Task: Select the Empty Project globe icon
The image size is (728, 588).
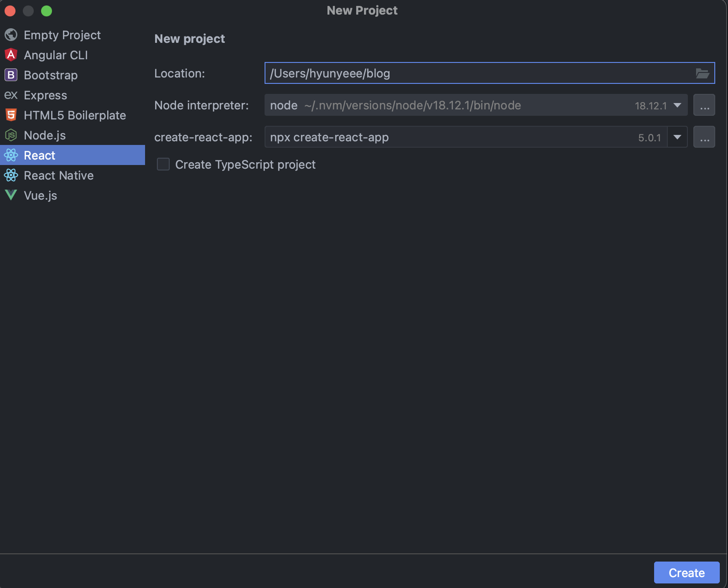Action: [x=11, y=35]
